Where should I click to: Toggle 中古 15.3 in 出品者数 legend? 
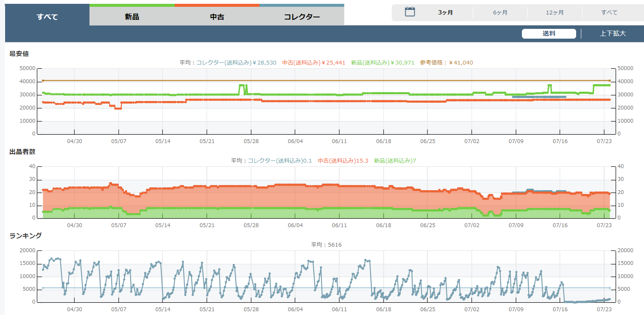click(x=343, y=160)
